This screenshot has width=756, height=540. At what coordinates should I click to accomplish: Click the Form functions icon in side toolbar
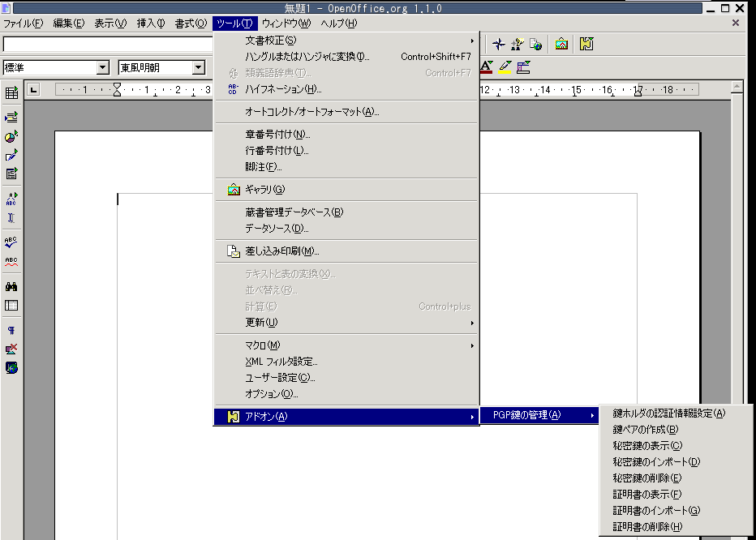(11, 174)
